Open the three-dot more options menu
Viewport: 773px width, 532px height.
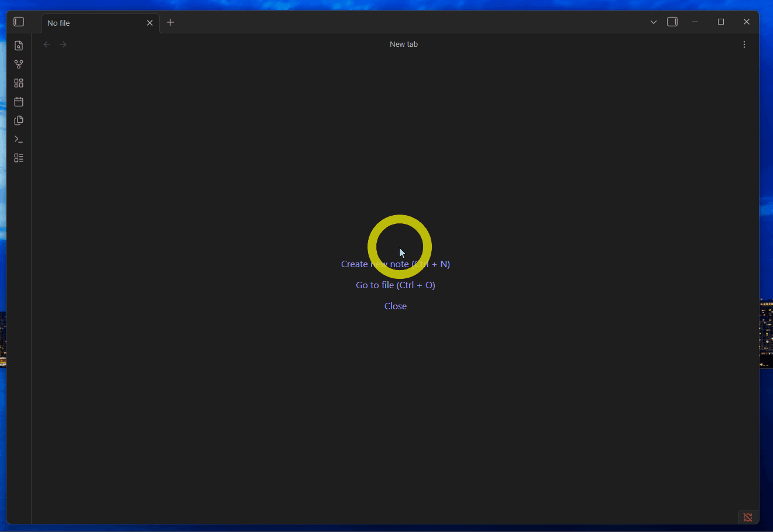point(744,44)
